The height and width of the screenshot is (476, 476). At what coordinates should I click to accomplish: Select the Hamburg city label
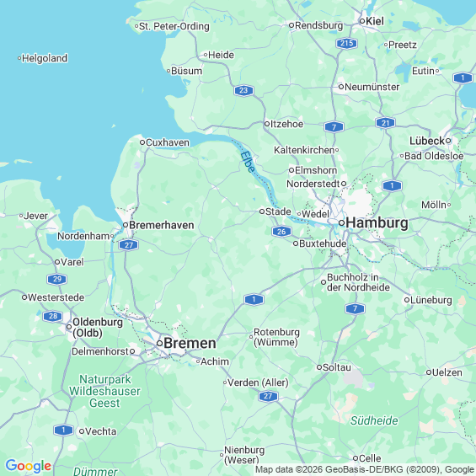pos(377,222)
